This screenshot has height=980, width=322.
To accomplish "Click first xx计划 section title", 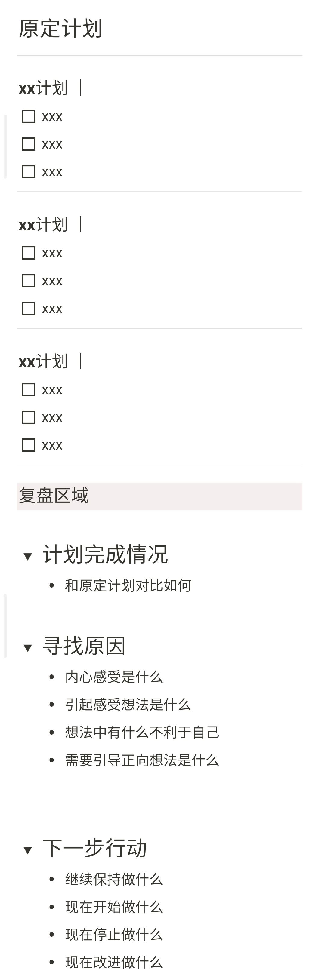I will (43, 88).
